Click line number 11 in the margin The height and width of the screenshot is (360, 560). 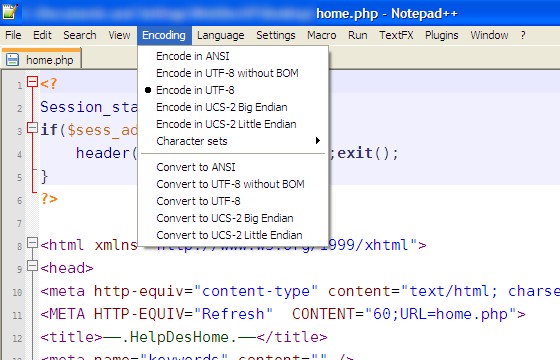(x=17, y=315)
